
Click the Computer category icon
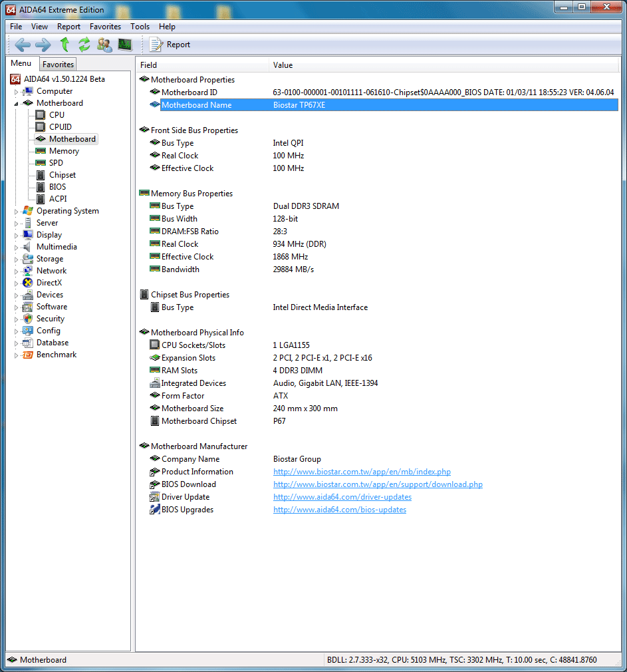tap(28, 91)
